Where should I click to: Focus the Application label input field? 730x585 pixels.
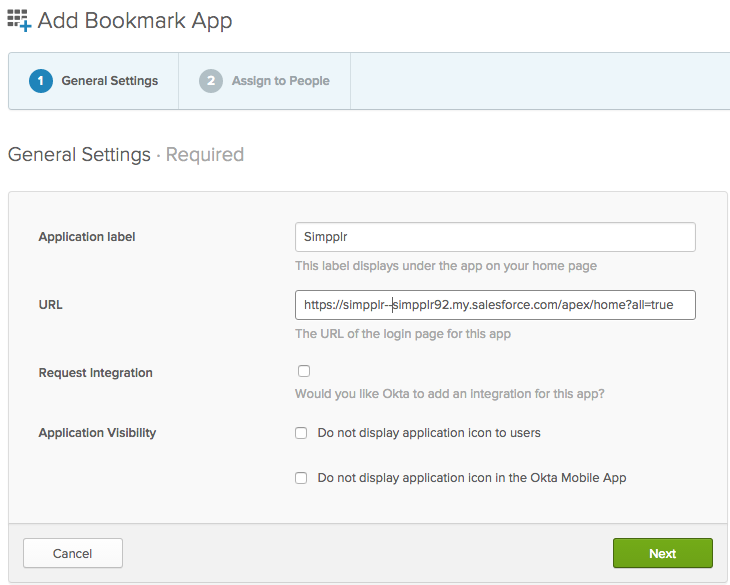[495, 237]
